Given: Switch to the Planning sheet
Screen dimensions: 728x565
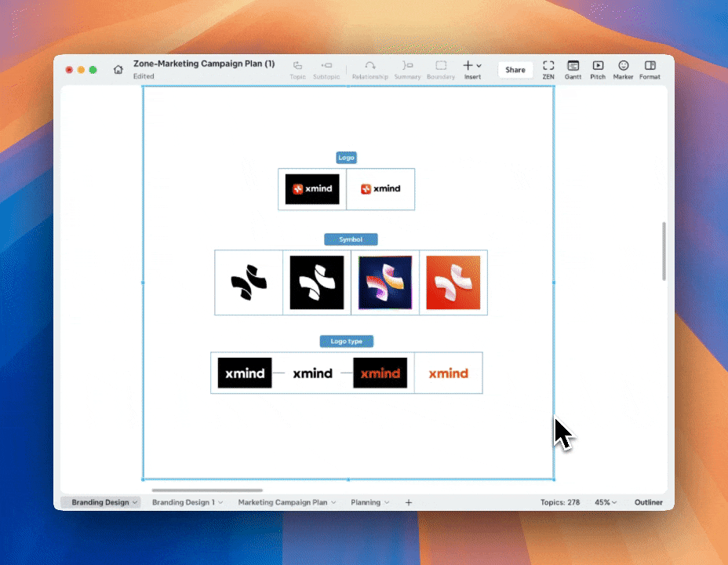Looking at the screenshot, I should point(366,502).
